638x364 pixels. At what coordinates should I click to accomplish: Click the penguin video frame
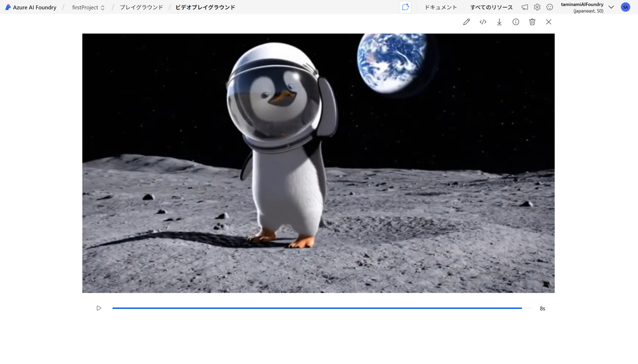(x=318, y=163)
